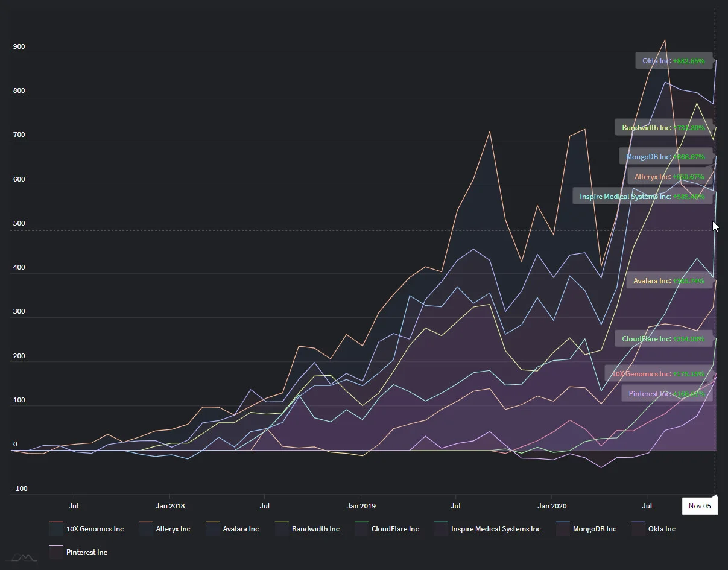Screen dimensions: 728x570
Task: Click the Bandwidth Inc chart tooltip label
Action: coord(663,128)
